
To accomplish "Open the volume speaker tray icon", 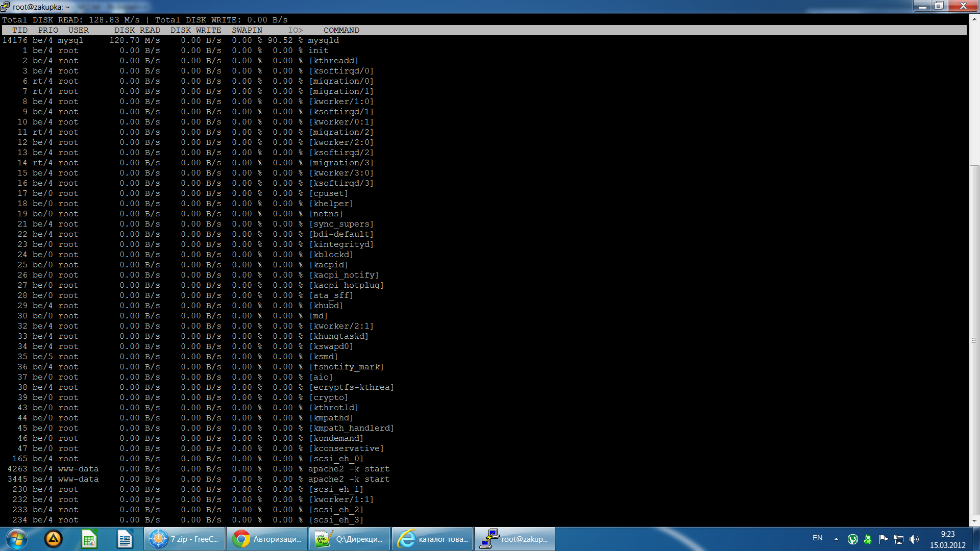I will [914, 539].
